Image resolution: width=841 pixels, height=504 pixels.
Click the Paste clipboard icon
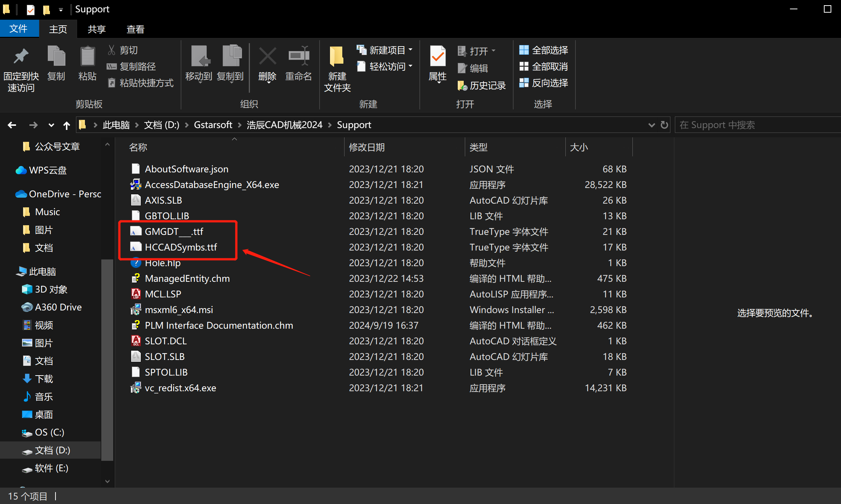pyautogui.click(x=88, y=57)
